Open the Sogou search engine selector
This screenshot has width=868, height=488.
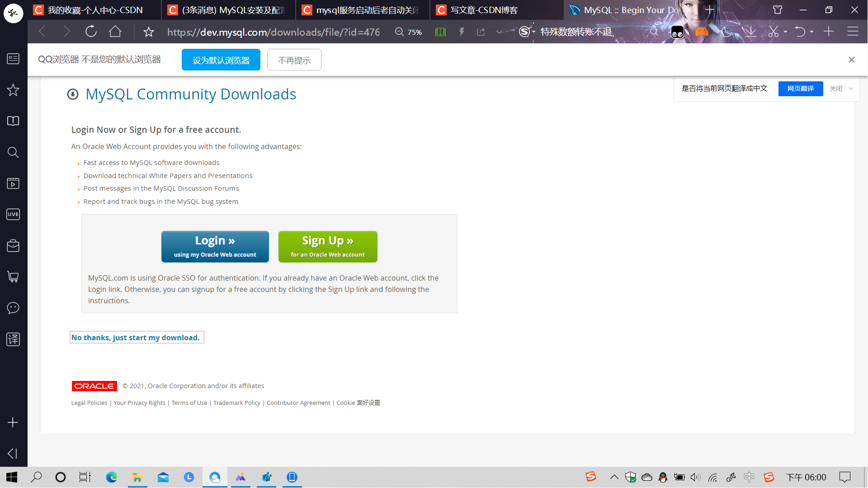(x=526, y=32)
